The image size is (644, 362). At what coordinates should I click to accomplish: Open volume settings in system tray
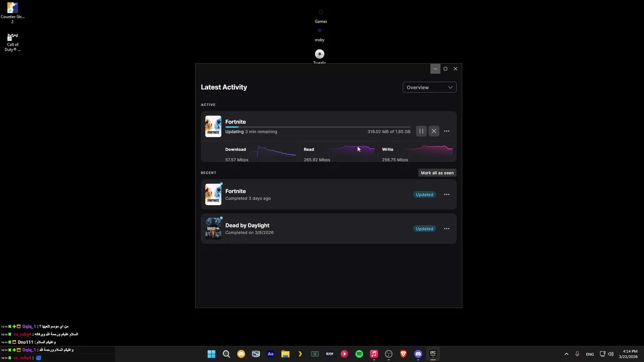click(x=611, y=354)
